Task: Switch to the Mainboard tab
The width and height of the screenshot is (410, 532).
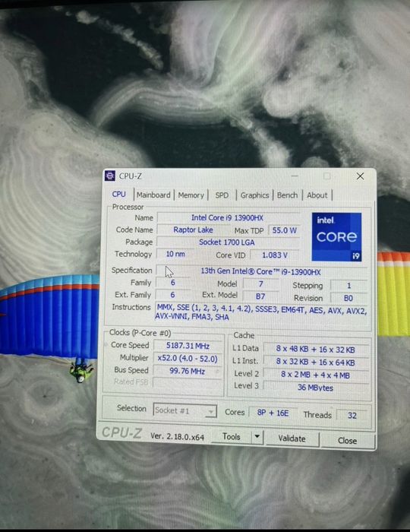Action: coord(153,195)
